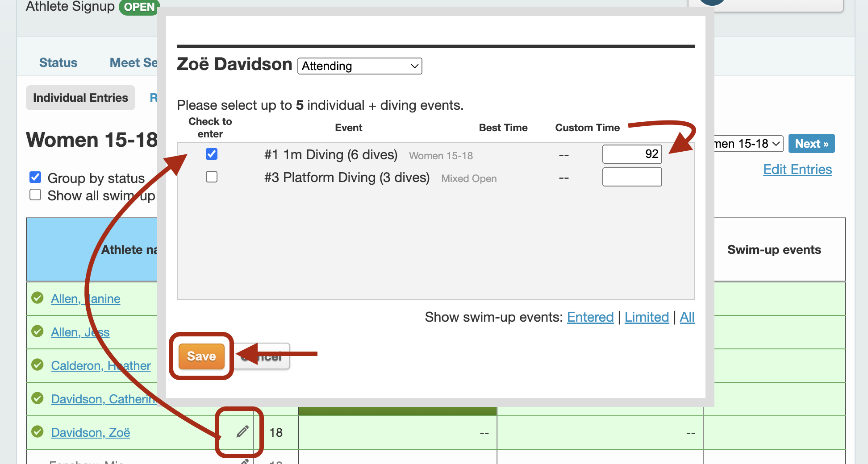Enable Show all swim-up checkbox
868x464 pixels.
[x=35, y=195]
